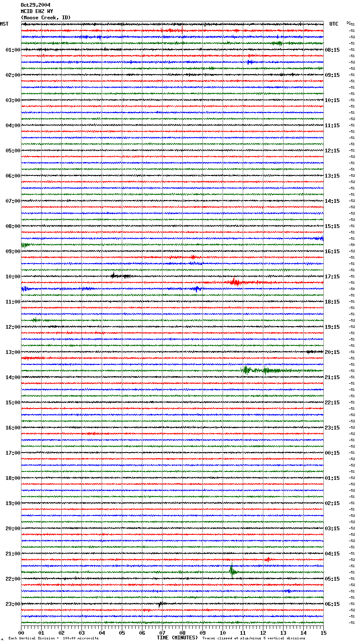
Task: Pick the 18:00 MST time label
Action: [13, 478]
